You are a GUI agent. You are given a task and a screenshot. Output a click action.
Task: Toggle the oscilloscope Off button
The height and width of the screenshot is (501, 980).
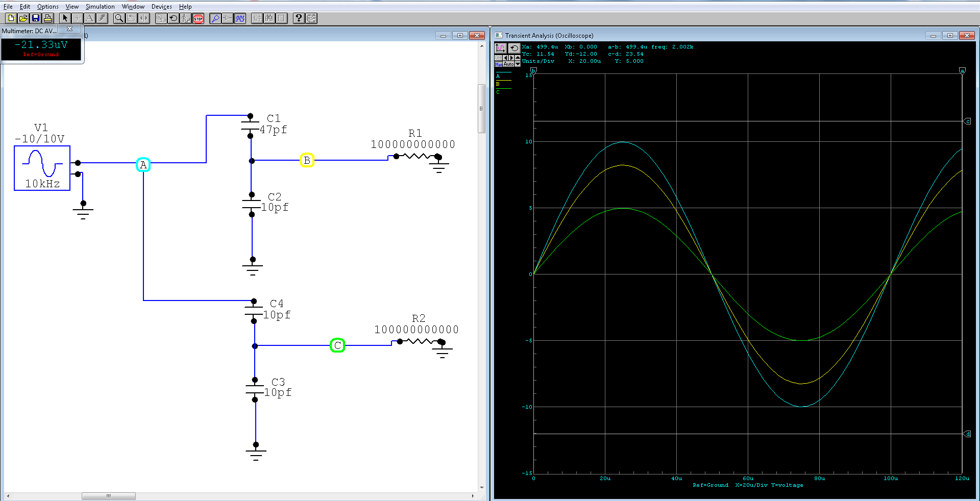pyautogui.click(x=499, y=58)
